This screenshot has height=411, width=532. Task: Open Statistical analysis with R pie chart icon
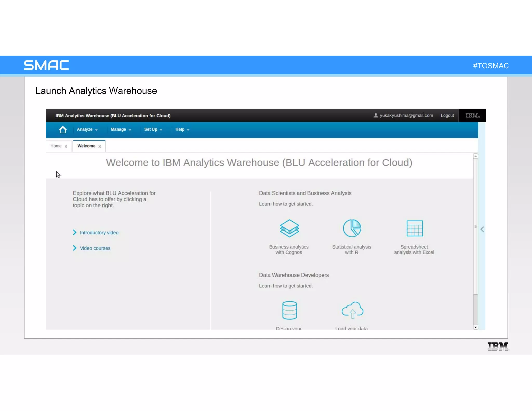click(x=352, y=228)
